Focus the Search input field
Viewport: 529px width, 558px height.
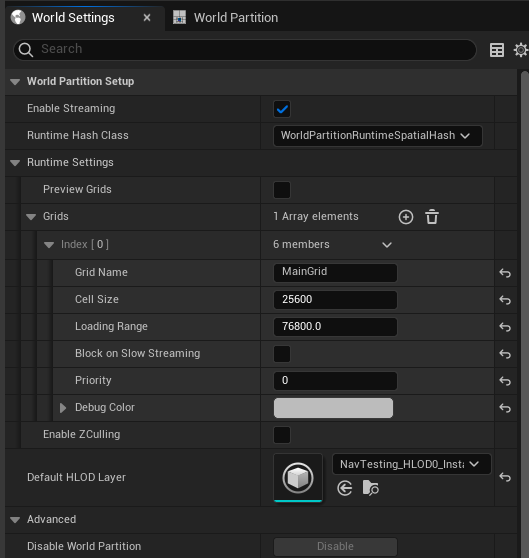click(x=245, y=49)
